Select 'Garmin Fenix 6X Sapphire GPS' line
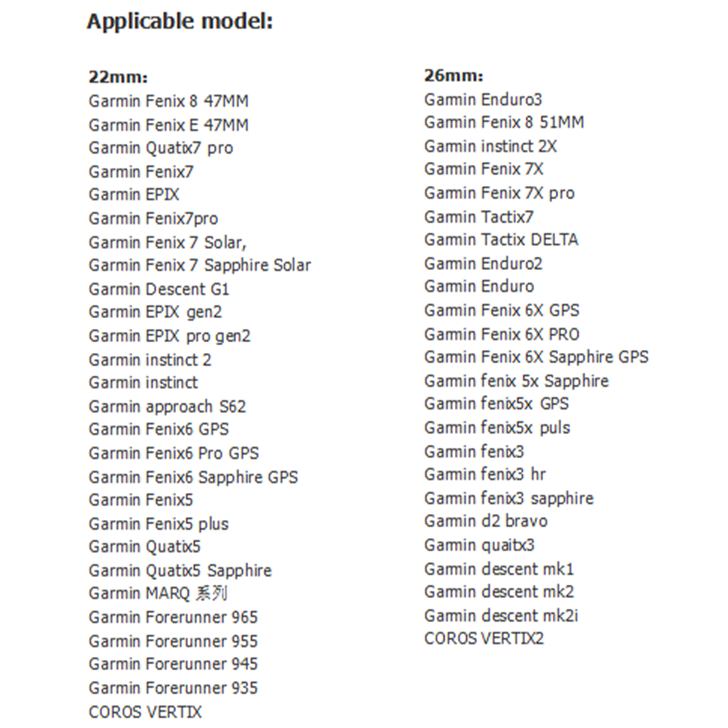This screenshot has height=728, width=728. coord(536,357)
